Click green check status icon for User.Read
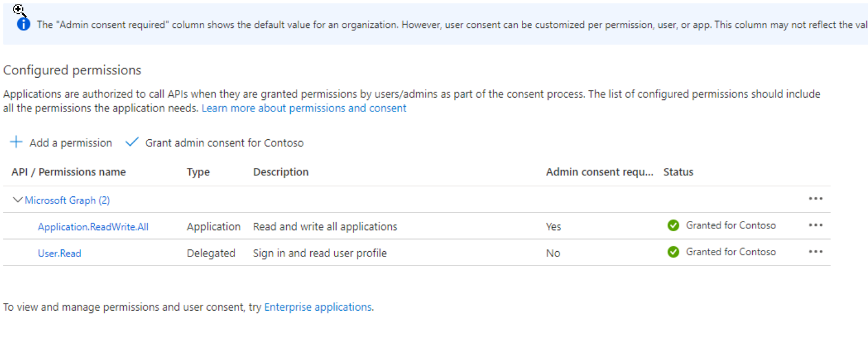Screen dimensions: 868x342 (674, 252)
